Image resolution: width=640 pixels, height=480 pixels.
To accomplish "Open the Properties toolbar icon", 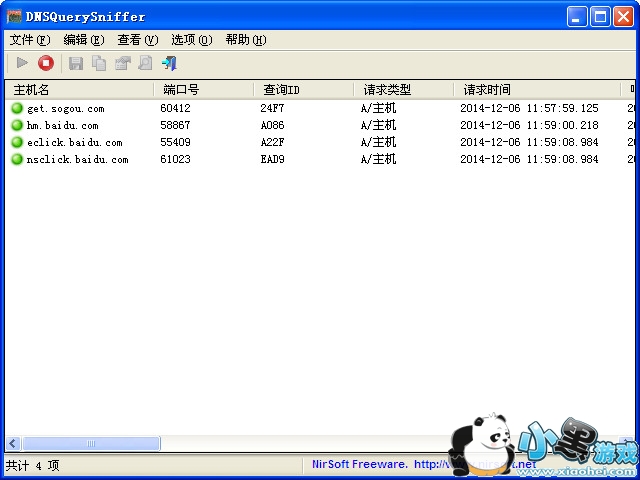I will [122, 63].
